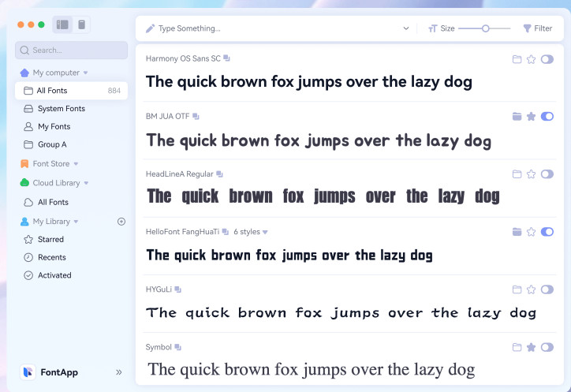571x392 pixels.
Task: Click in the Search field
Action: tap(71, 50)
